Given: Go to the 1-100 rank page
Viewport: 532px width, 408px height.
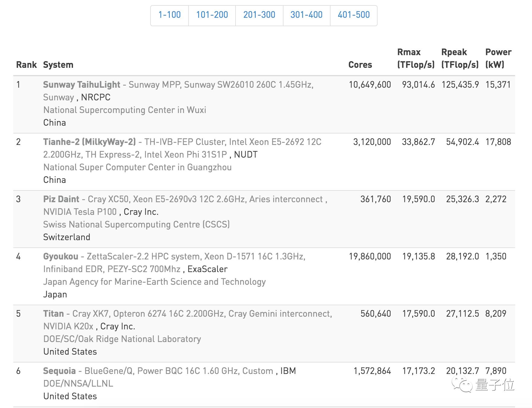Looking at the screenshot, I should coord(169,15).
